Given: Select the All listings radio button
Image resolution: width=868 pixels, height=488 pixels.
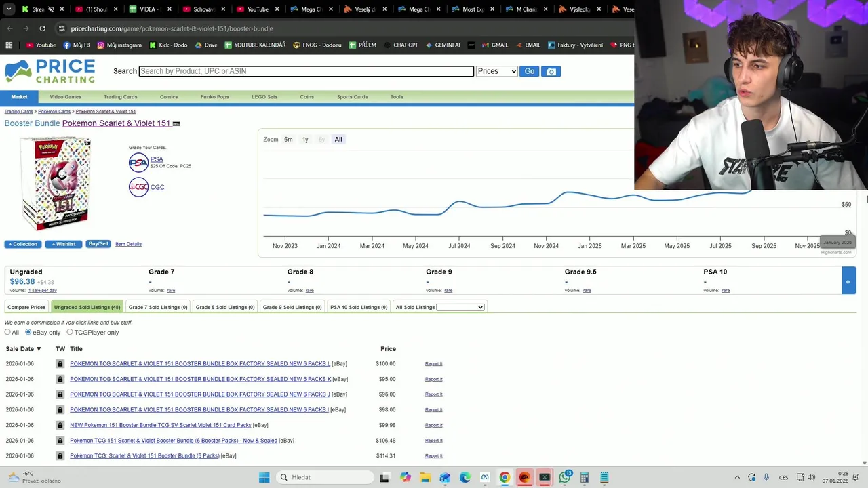Looking at the screenshot, I should pyautogui.click(x=7, y=332).
